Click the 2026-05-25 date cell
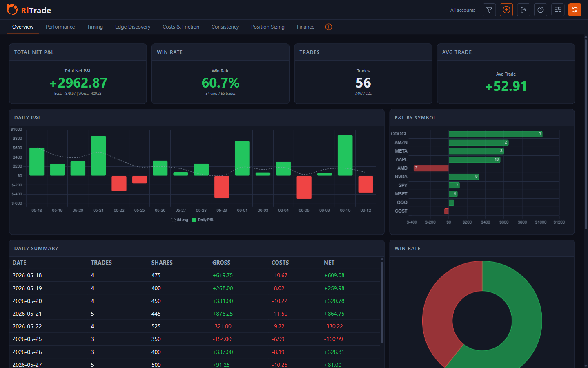Viewport: 588px width, 368px height. 27,339
